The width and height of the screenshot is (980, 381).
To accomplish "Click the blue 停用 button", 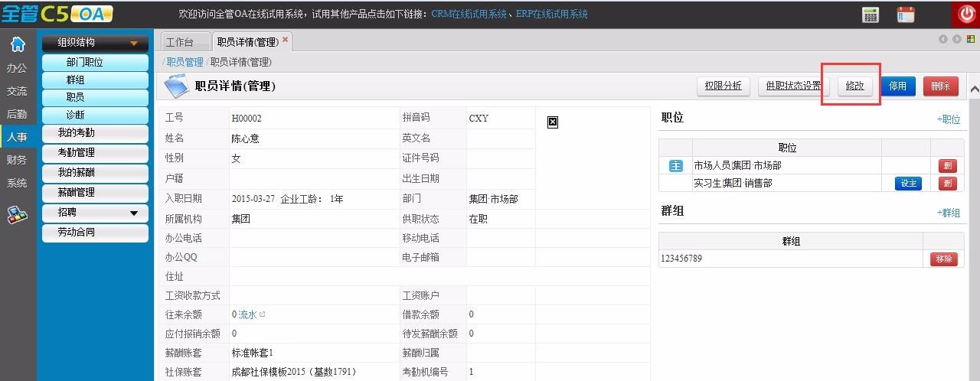I will pos(898,86).
